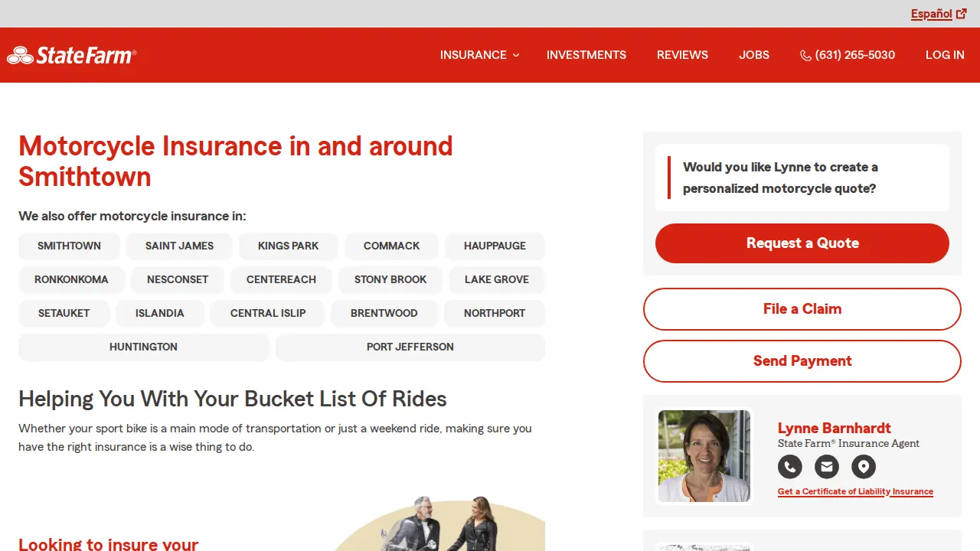This screenshot has height=551, width=980.
Task: Click the 'Motorcycle Insurance in and around Smithtown' title
Action: (x=236, y=161)
